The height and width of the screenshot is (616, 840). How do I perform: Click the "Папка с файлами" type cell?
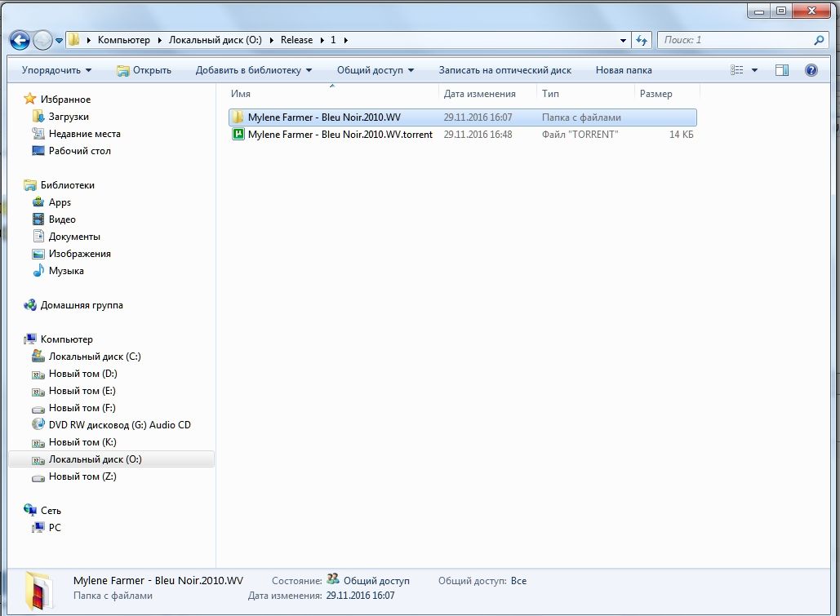(581, 117)
